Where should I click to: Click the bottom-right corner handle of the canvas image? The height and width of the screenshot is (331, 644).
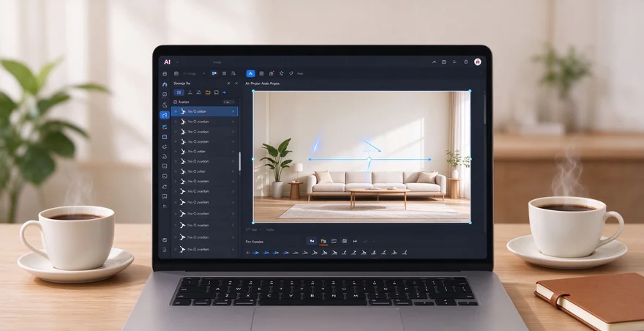(x=471, y=223)
